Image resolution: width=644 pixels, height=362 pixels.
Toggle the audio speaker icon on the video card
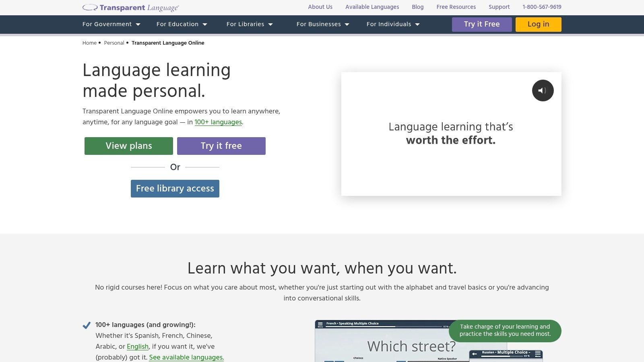(543, 90)
